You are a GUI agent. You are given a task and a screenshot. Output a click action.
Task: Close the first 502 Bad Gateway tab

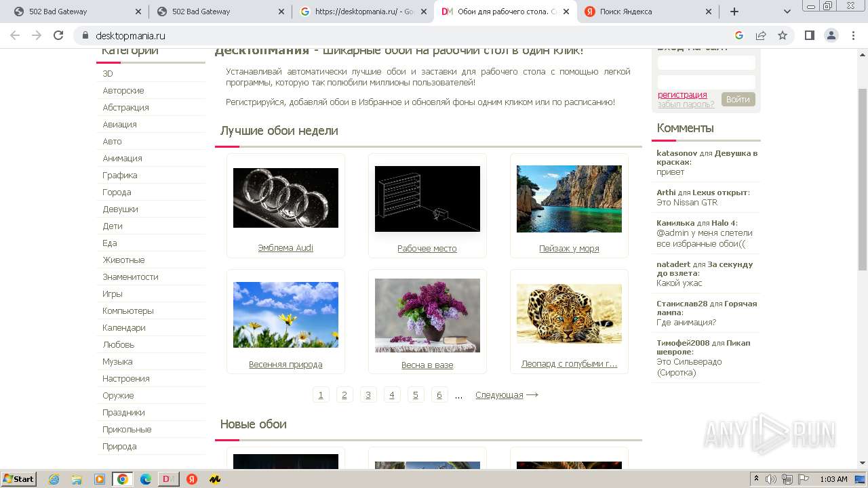pos(138,12)
